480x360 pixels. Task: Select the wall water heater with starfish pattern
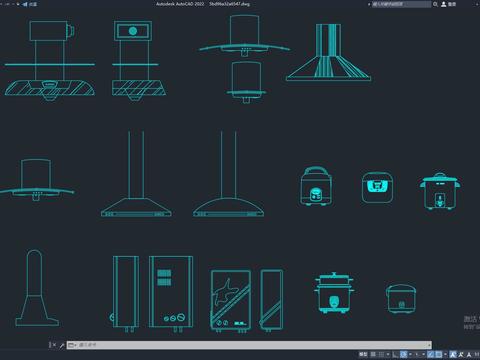(231, 301)
